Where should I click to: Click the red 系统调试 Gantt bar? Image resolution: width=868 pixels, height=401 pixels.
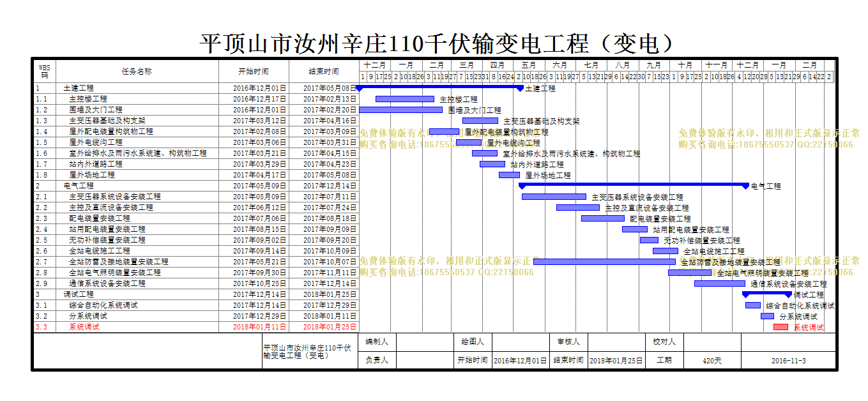tap(780, 327)
